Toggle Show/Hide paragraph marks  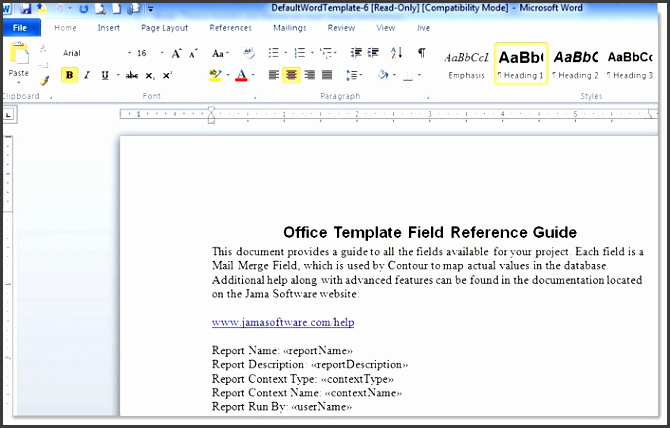[422, 53]
